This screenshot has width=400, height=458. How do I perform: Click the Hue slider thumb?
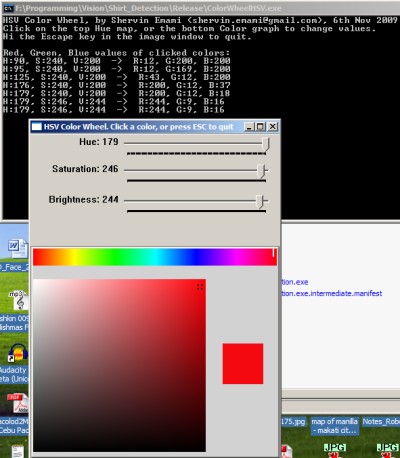[266, 144]
